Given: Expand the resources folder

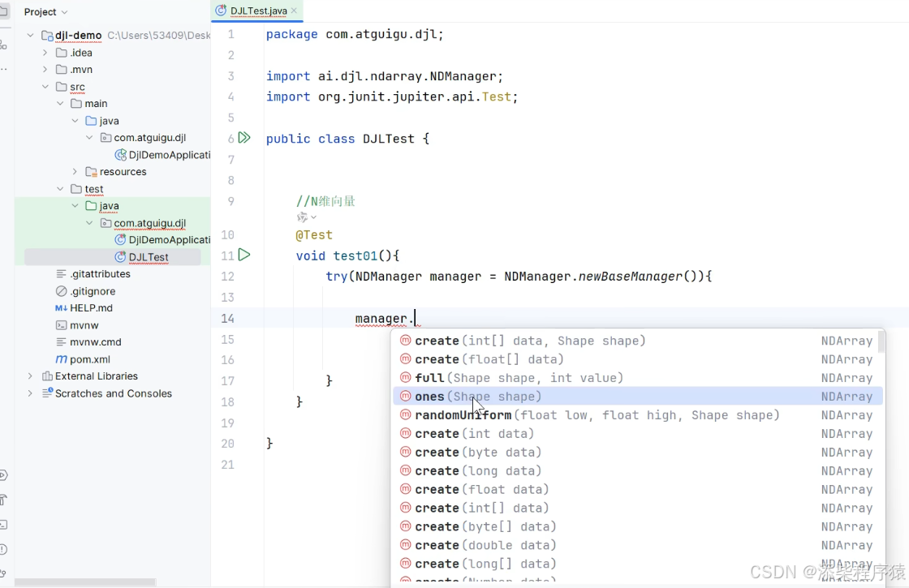Looking at the screenshot, I should pyautogui.click(x=75, y=171).
